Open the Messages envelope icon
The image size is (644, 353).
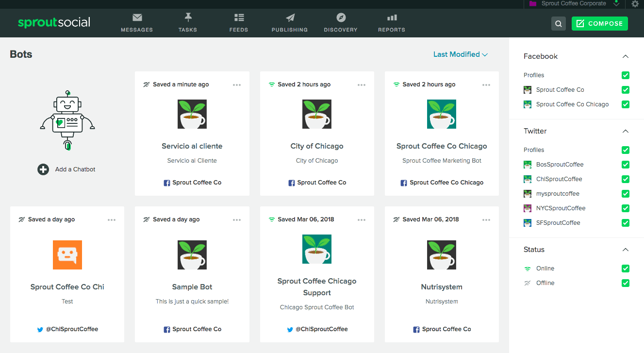(x=137, y=18)
